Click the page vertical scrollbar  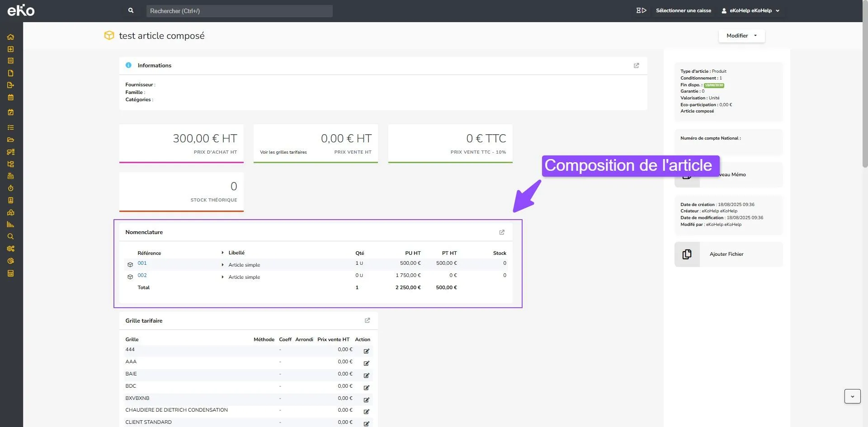865,95
